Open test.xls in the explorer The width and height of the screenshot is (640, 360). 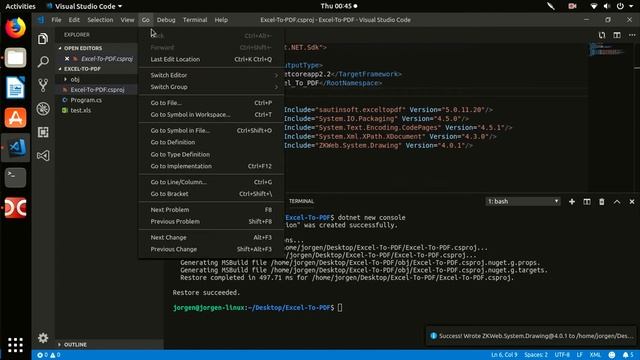[x=81, y=110]
